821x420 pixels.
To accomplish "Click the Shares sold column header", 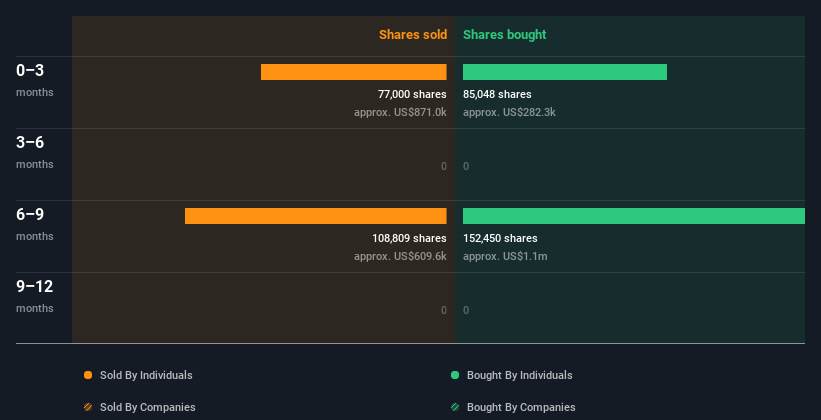I will tap(413, 35).
